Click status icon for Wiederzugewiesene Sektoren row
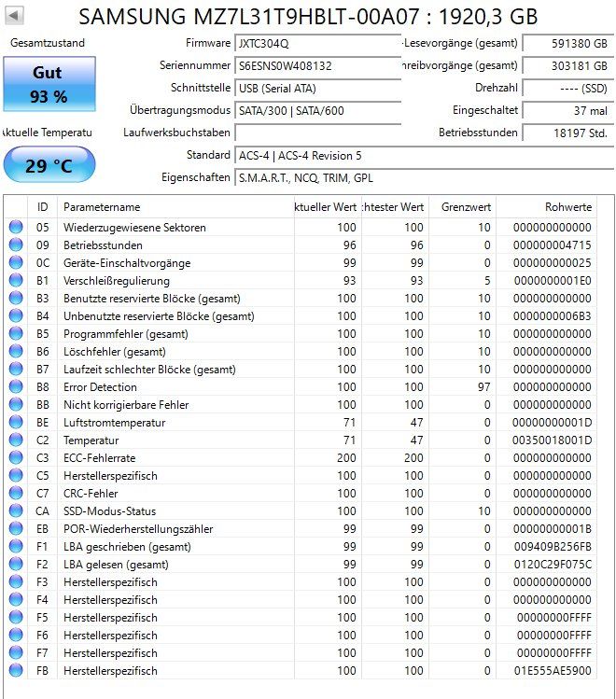This screenshot has height=699, width=616. (16, 227)
